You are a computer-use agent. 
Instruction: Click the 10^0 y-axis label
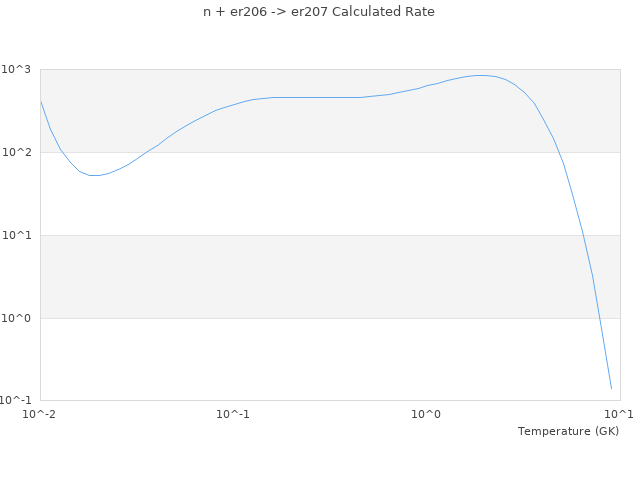point(19,319)
